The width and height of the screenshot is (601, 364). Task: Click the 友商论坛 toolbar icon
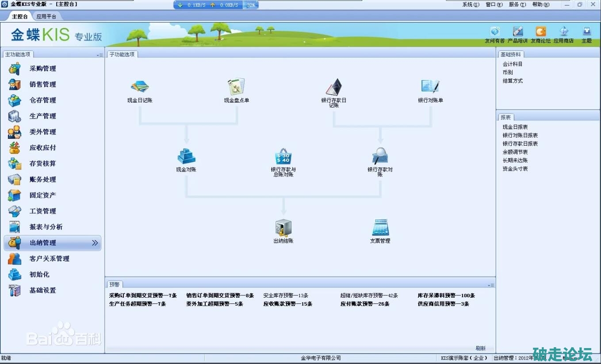[540, 32]
